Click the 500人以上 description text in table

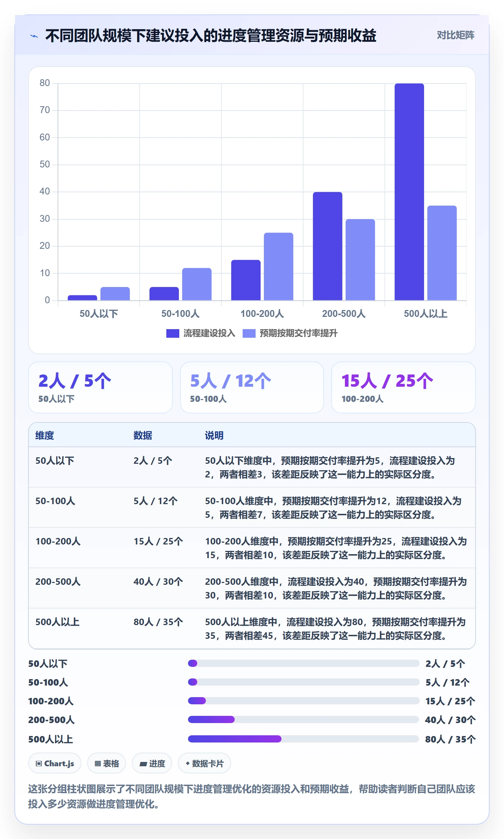pos(336,629)
